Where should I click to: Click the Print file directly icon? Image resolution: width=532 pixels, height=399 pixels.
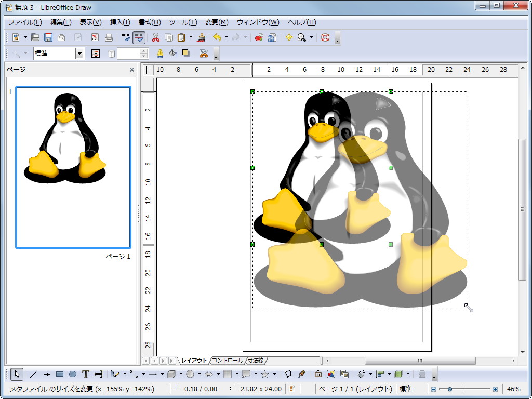(x=109, y=37)
